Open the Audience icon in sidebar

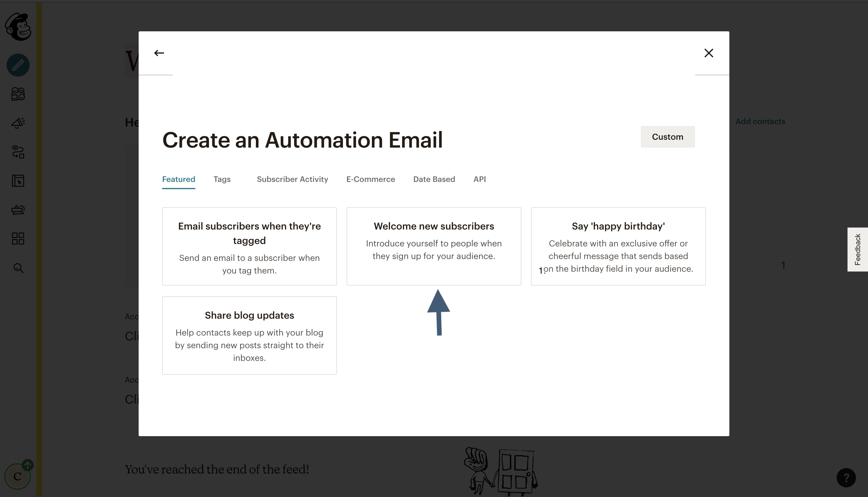pyautogui.click(x=18, y=94)
